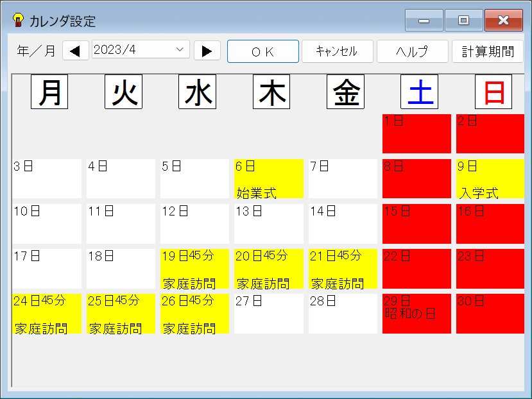
Task: Select the red 2日 cell
Action: coord(490,133)
